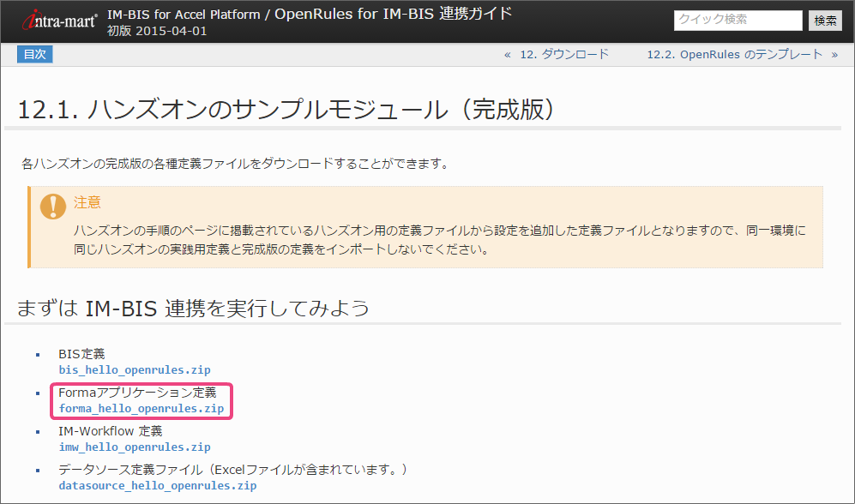Click the « previous arrow
Viewport: 855px width, 504px height.
point(508,55)
